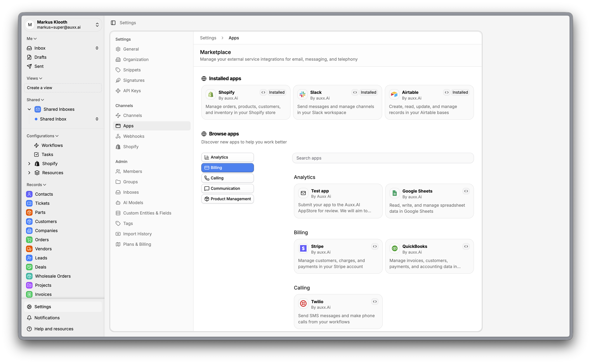Viewport: 591px width, 364px height.
Task: Collapse the Me section
Action: [x=32, y=39]
